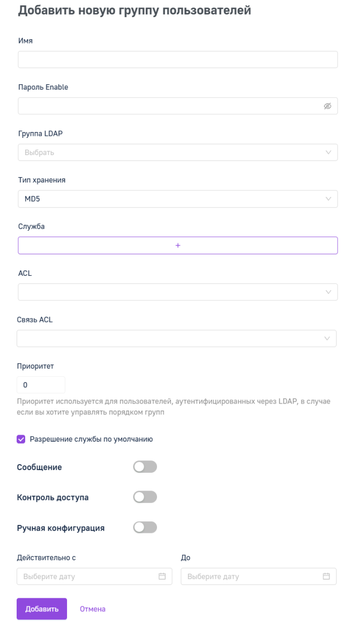Focus the Пароль Enable input field
This screenshot has height=644, width=350.
[x=178, y=106]
